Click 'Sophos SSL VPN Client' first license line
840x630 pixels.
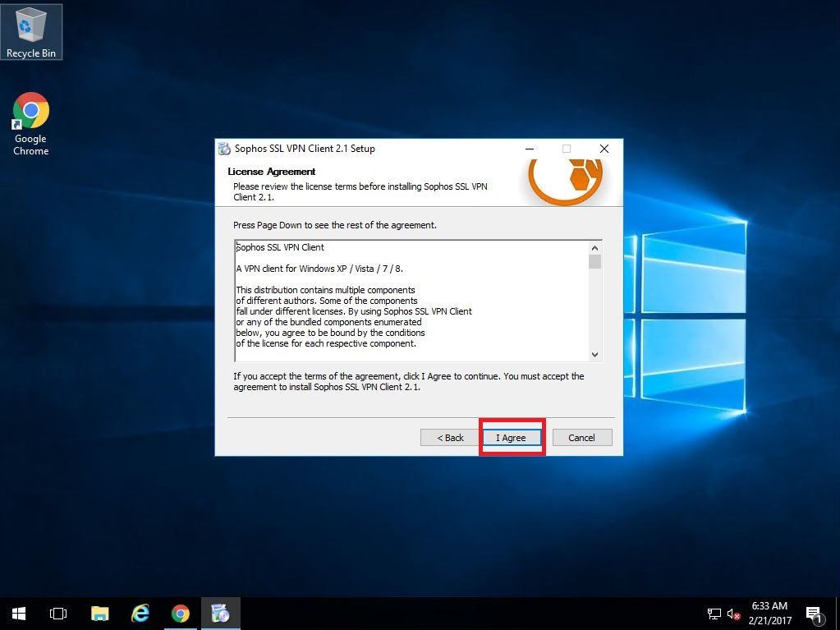pyautogui.click(x=280, y=247)
